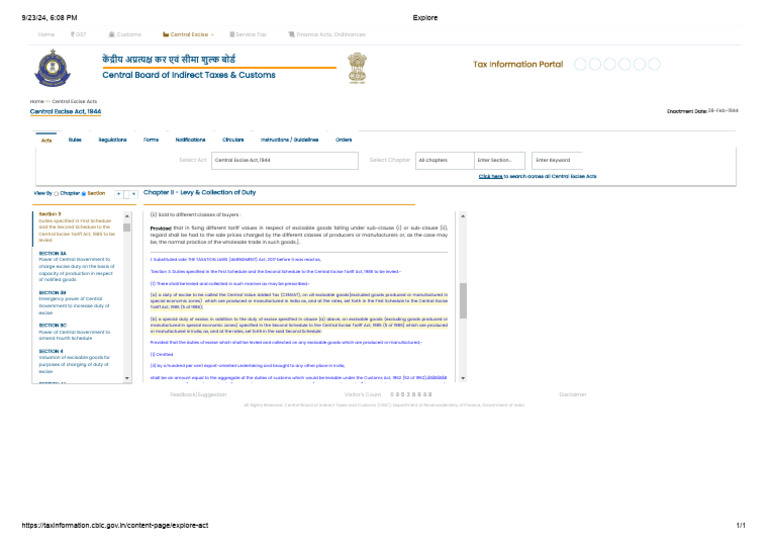
Task: Click the page URL in print footer
Action: pos(115,525)
